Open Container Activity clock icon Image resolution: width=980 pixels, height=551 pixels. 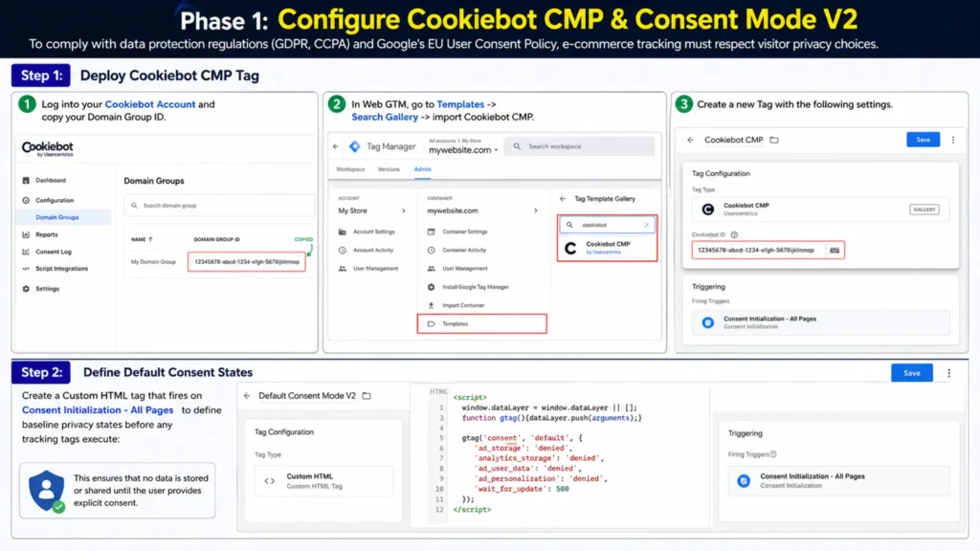click(x=432, y=250)
